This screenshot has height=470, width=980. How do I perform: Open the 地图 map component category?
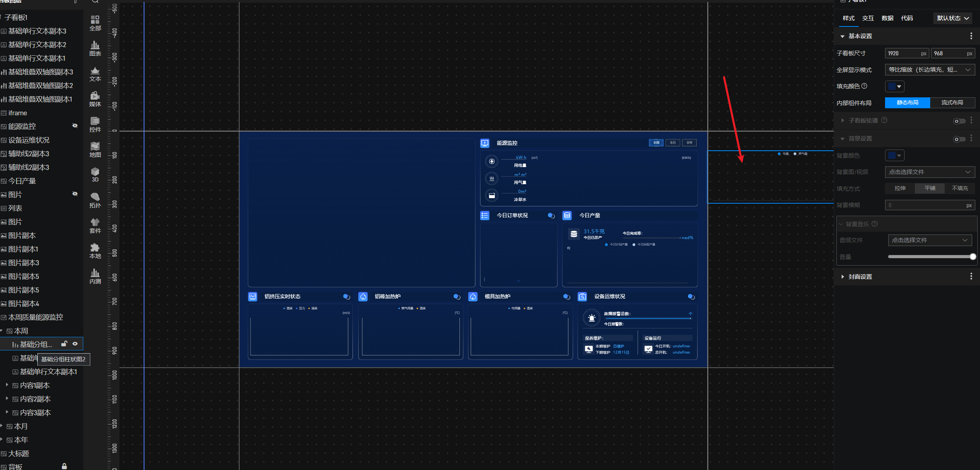click(95, 150)
